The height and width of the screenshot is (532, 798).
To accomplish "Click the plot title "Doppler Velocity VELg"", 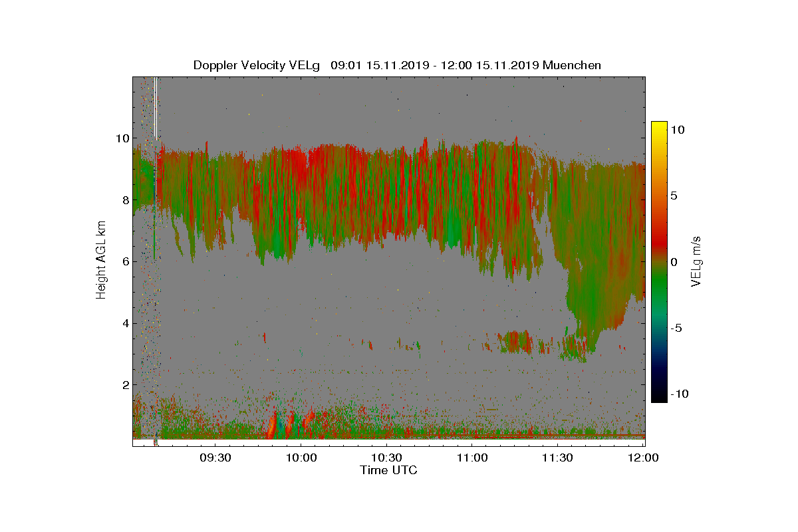I will click(257, 65).
